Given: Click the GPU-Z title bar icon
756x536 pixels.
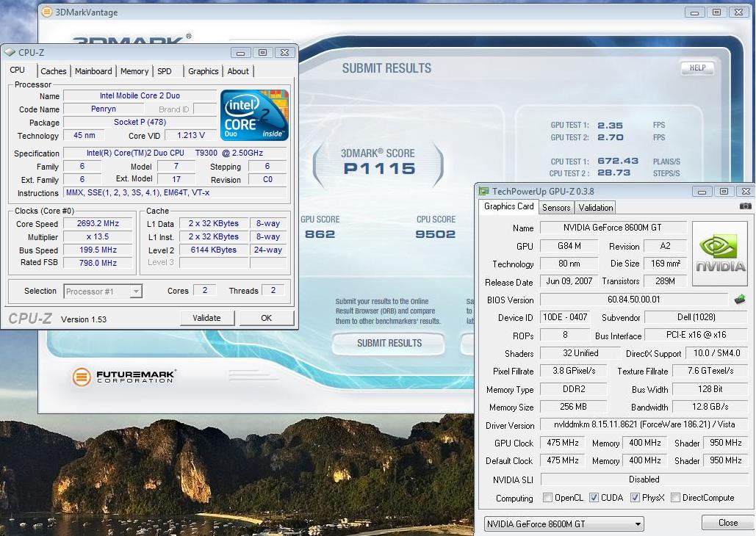Looking at the screenshot, I should point(483,192).
